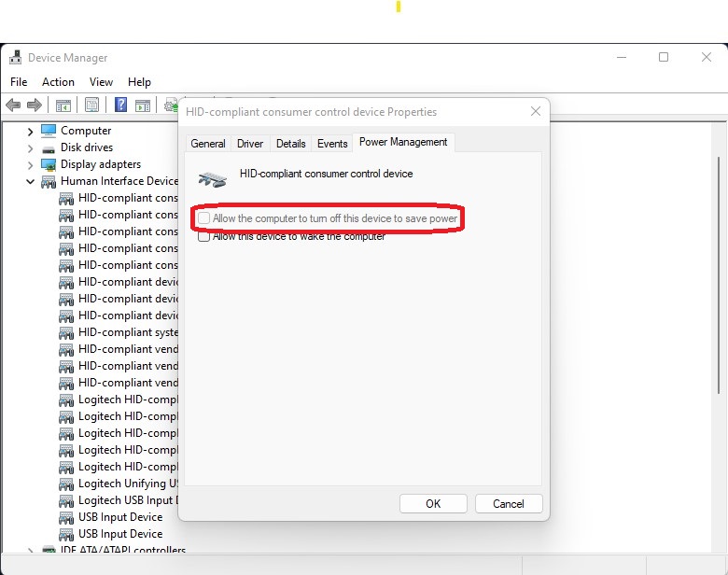Image resolution: width=728 pixels, height=575 pixels.
Task: Maximize the Device Manager window
Action: coord(664,57)
